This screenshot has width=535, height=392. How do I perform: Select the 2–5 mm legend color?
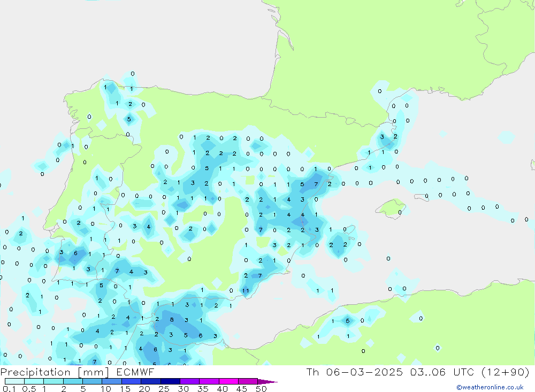point(73,381)
